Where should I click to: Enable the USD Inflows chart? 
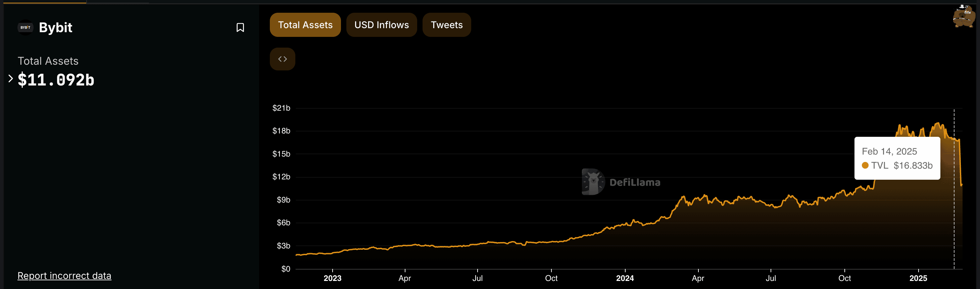pos(381,25)
